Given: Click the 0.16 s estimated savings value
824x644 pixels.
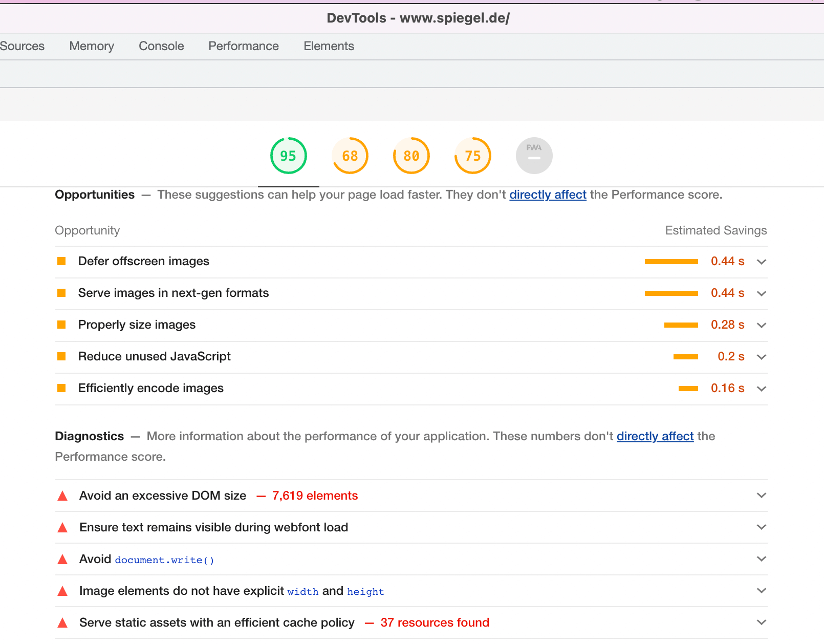Looking at the screenshot, I should pos(727,388).
